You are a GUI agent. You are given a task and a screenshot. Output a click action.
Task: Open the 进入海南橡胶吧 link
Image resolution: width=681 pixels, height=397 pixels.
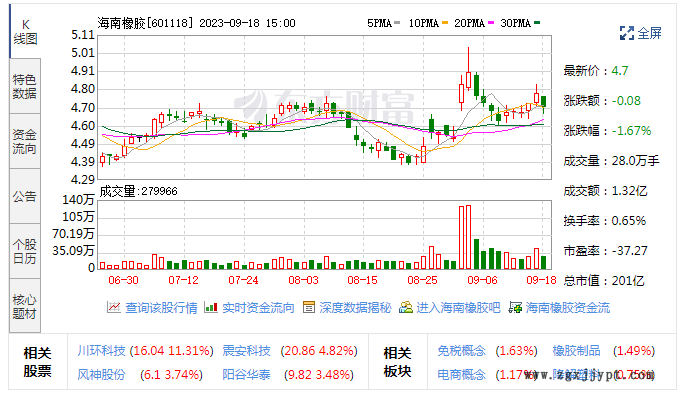[458, 308]
